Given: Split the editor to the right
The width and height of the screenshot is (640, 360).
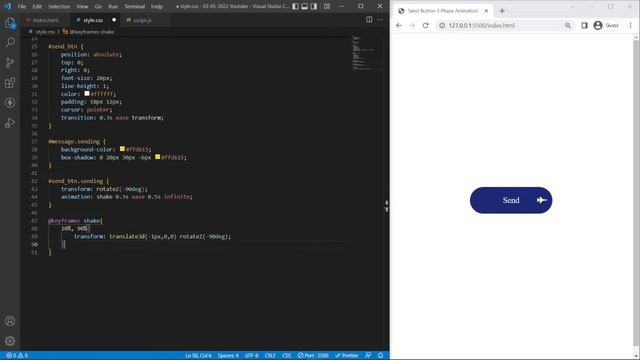Looking at the screenshot, I should 369,20.
